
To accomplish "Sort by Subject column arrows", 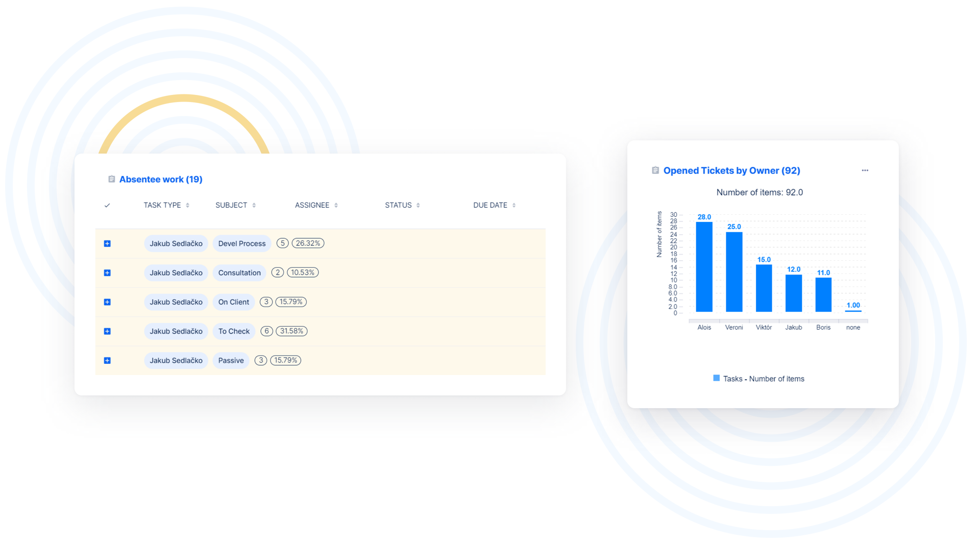I will [x=254, y=205].
